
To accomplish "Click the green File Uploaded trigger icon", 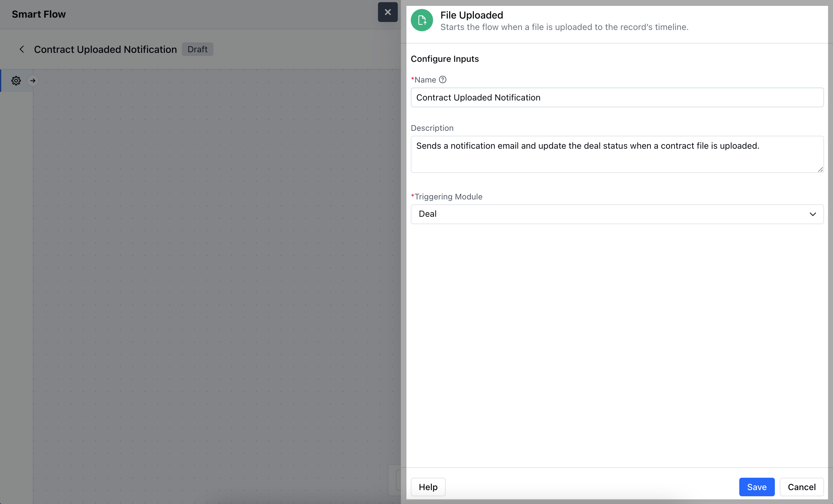I will point(422,20).
